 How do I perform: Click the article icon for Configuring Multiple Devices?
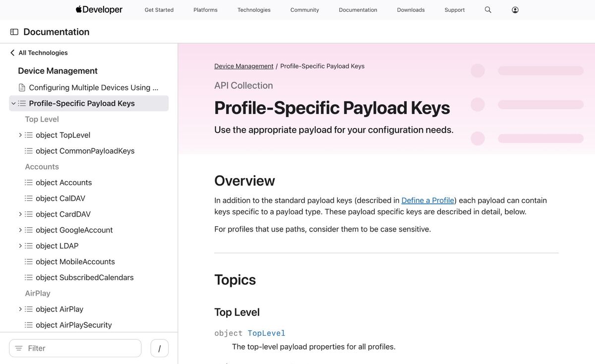22,87
